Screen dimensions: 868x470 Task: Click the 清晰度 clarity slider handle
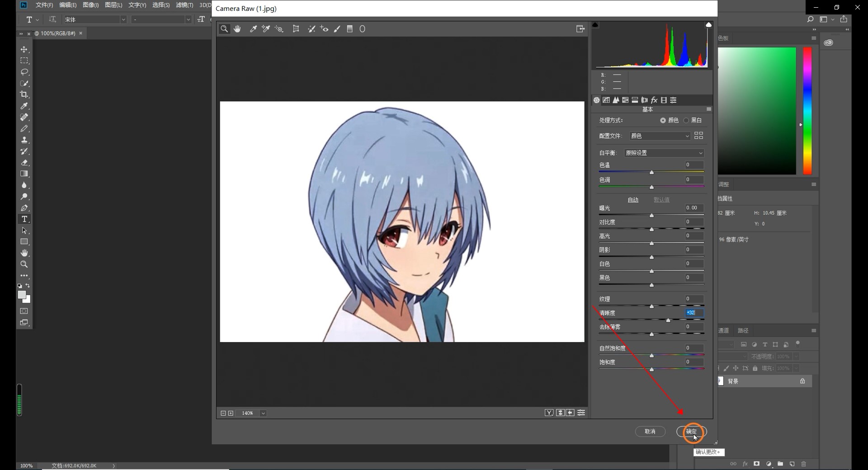(x=668, y=320)
